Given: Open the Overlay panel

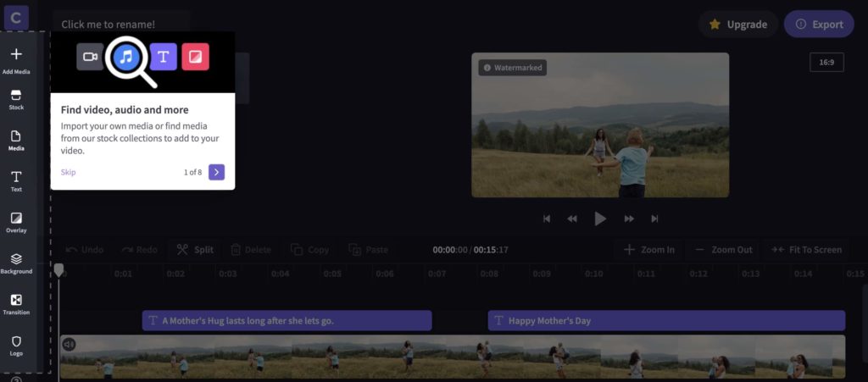Looking at the screenshot, I should point(16,222).
